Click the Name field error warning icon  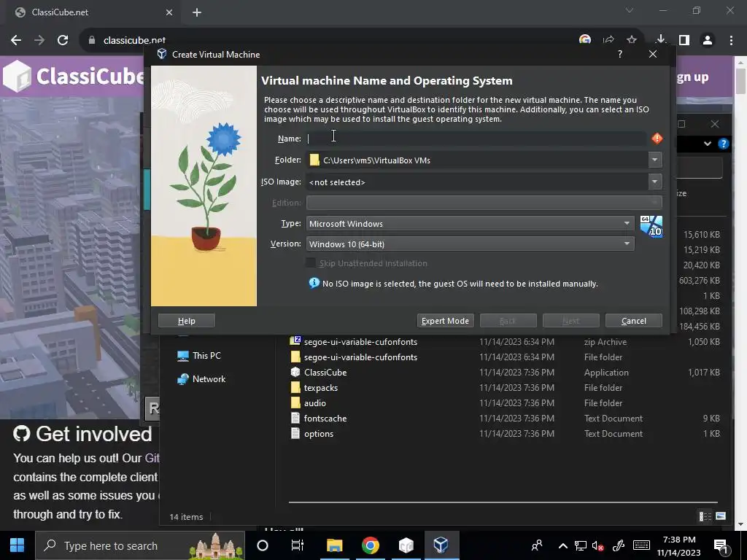tap(657, 139)
